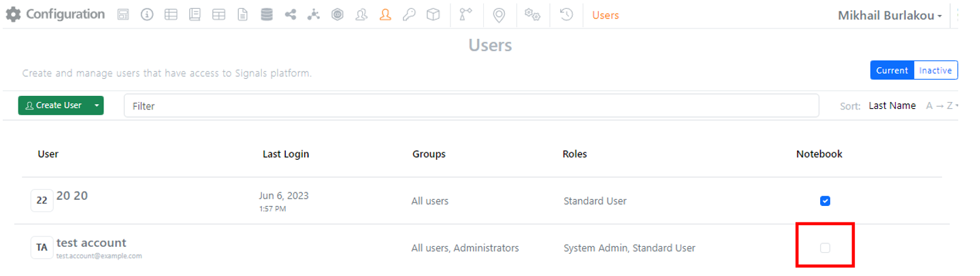980x276 pixels.
Task: Click into the Filter text field
Action: tap(471, 105)
